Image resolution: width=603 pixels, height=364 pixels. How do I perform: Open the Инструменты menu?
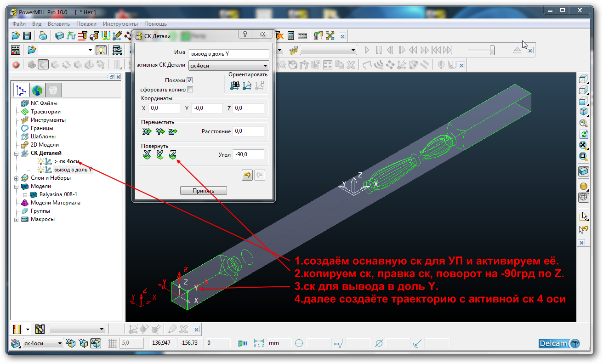point(120,24)
